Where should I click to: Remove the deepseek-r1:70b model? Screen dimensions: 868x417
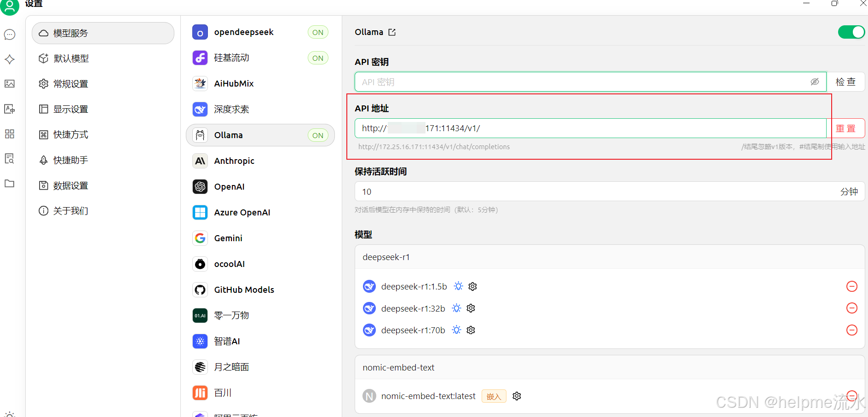(x=852, y=330)
